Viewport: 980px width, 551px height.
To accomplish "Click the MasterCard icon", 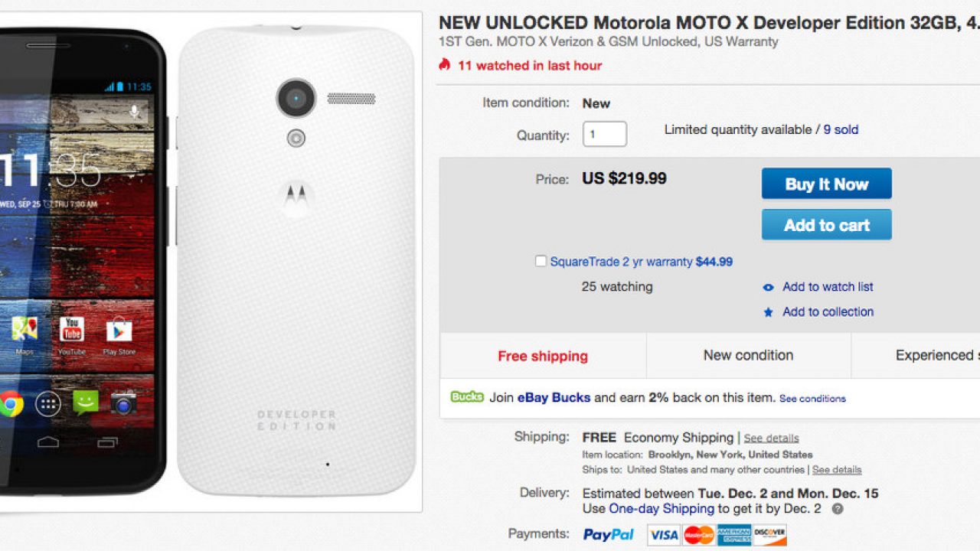I will pyautogui.click(x=698, y=535).
